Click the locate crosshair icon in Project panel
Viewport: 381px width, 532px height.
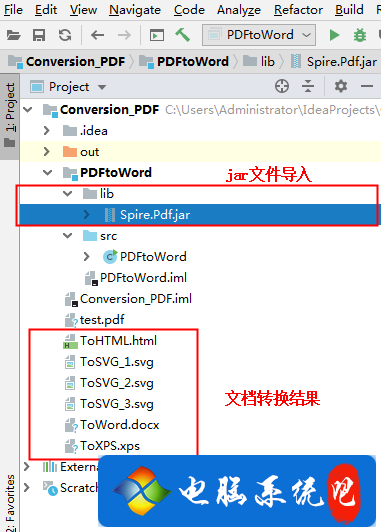click(282, 87)
